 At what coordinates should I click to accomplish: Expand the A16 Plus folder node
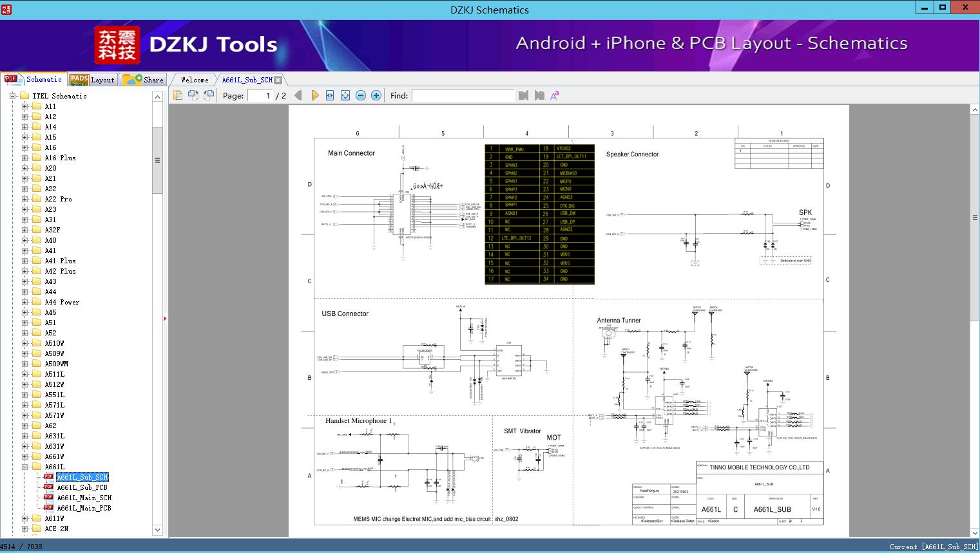(24, 158)
